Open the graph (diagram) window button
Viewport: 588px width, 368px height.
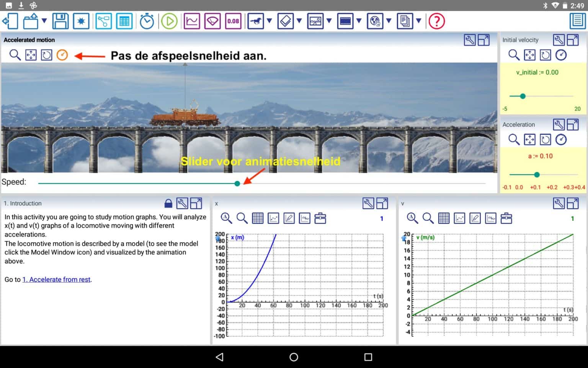[192, 21]
